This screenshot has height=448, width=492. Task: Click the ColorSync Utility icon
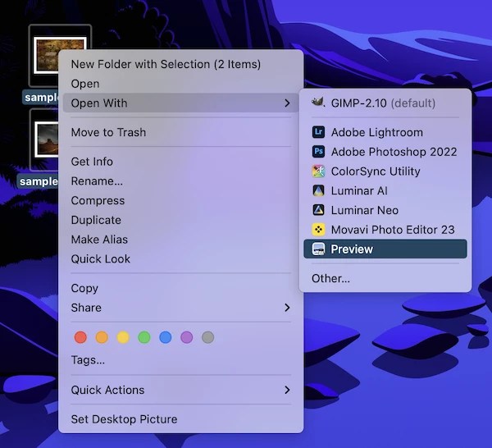click(318, 171)
